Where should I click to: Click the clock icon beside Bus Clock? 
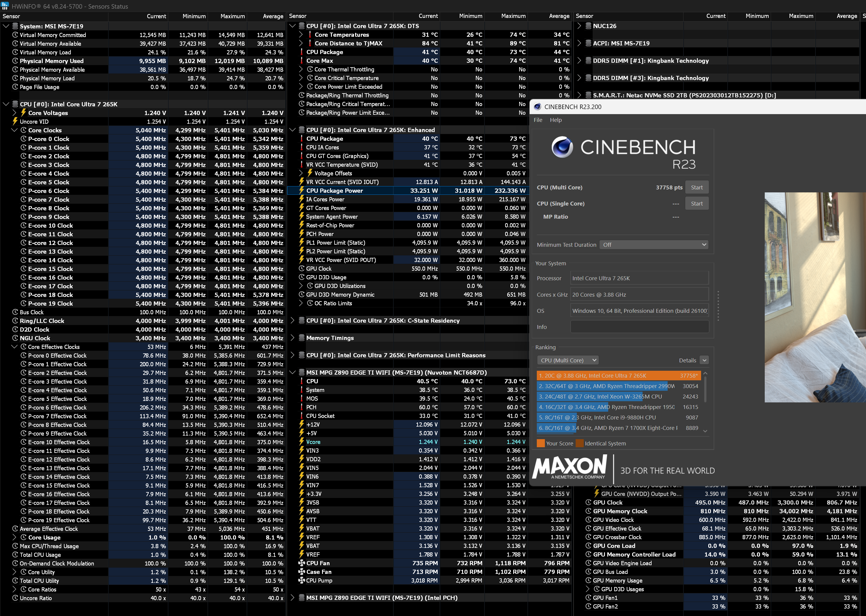pyautogui.click(x=15, y=312)
